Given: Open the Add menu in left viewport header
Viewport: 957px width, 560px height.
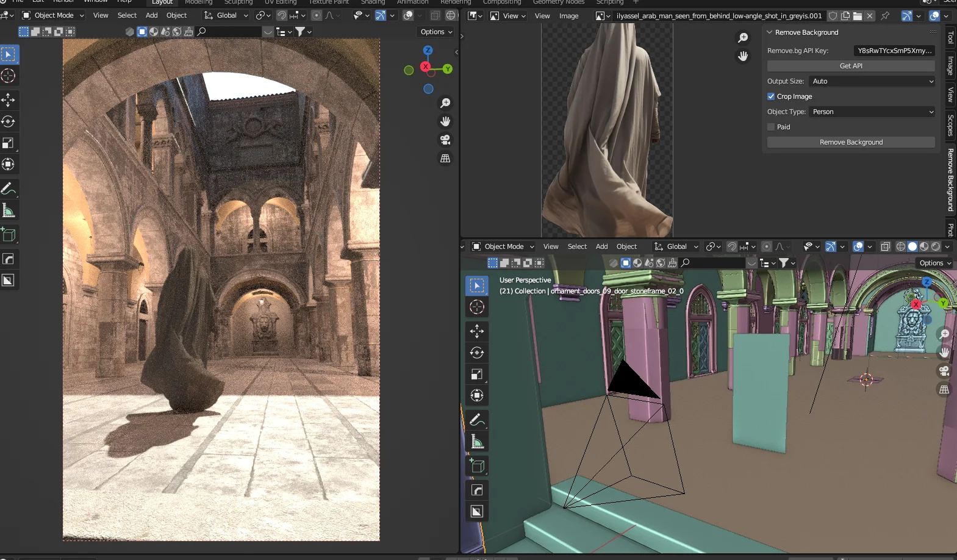Looking at the screenshot, I should (x=151, y=15).
